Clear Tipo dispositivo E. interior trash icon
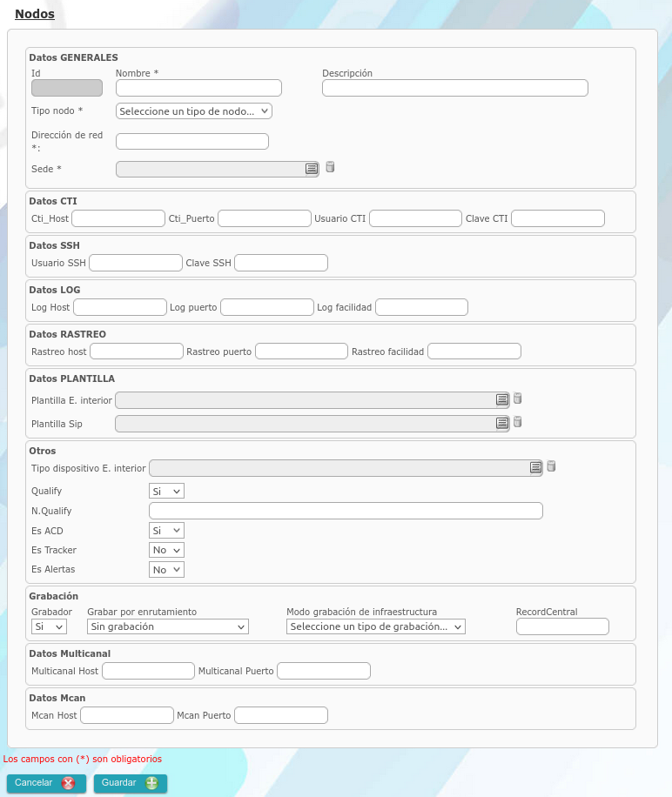The height and width of the screenshot is (797, 672). click(551, 465)
